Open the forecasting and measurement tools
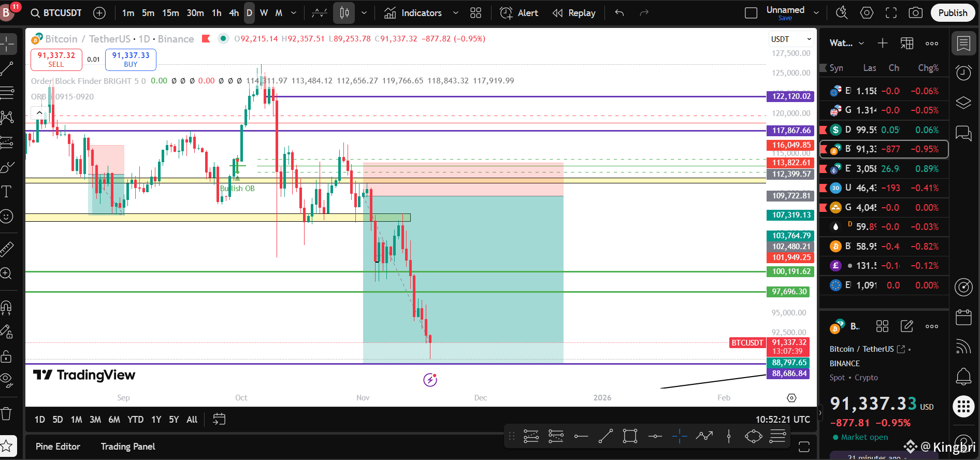The height and width of the screenshot is (460, 980). (x=7, y=142)
